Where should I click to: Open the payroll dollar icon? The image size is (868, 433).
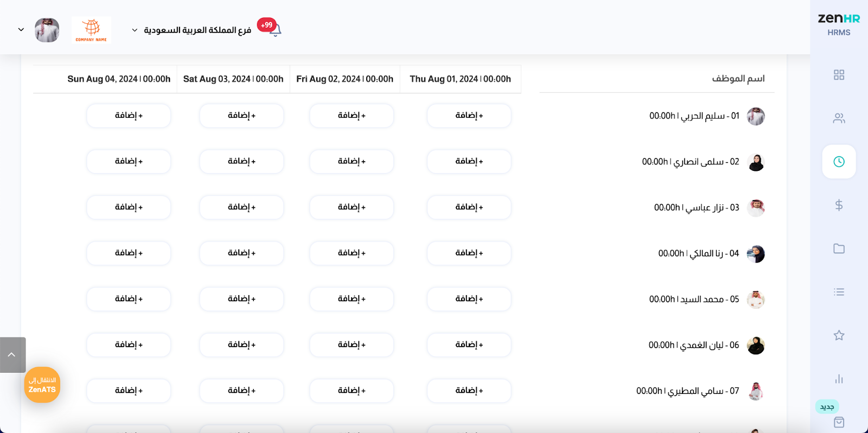839,205
